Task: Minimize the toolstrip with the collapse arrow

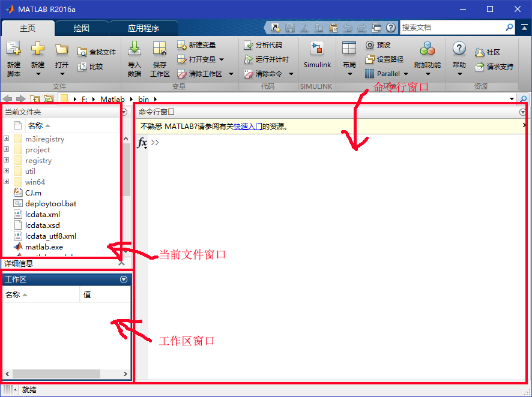Action: pos(524,28)
